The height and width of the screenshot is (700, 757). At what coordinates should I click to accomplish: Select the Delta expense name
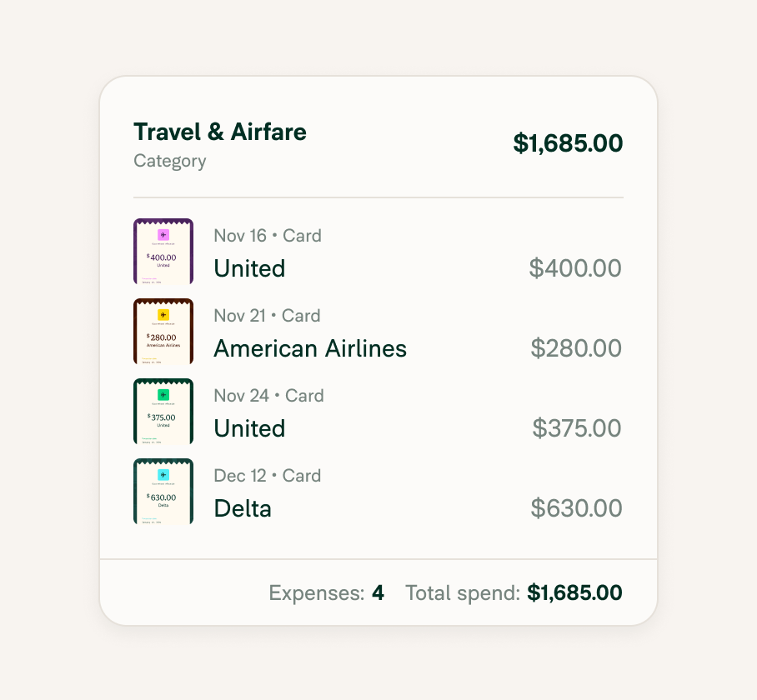[x=243, y=508]
